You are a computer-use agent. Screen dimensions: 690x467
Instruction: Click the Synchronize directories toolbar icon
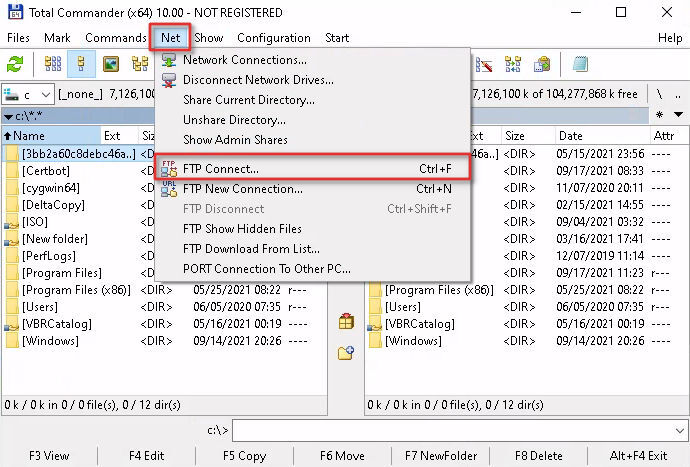click(x=514, y=65)
